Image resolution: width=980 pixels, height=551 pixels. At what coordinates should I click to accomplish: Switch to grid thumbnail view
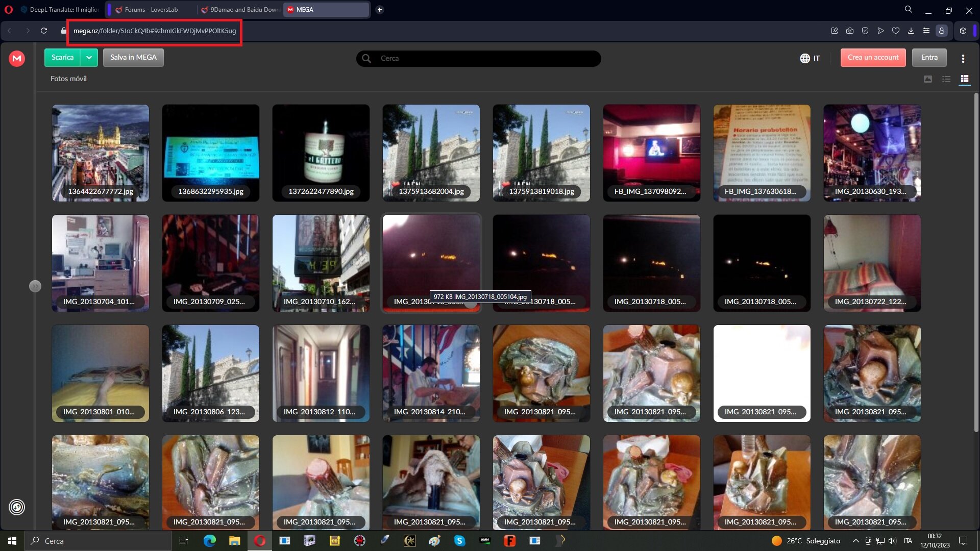click(x=965, y=79)
